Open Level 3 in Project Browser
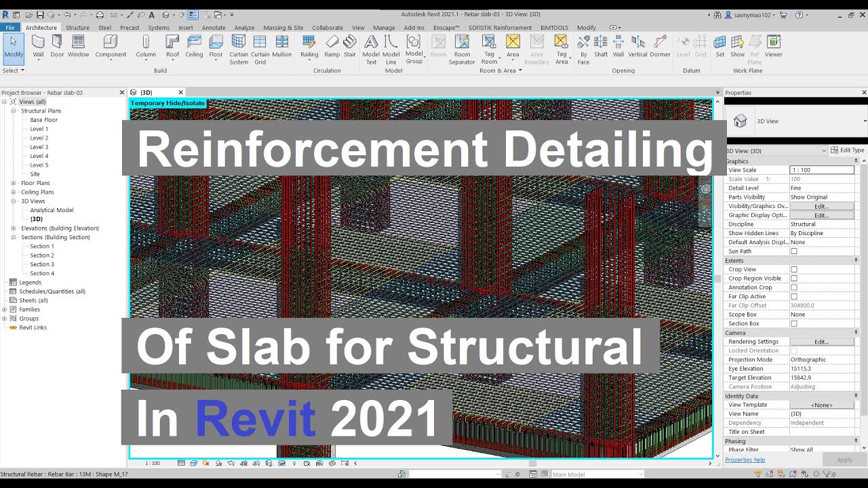The image size is (868, 488). pyautogui.click(x=39, y=147)
